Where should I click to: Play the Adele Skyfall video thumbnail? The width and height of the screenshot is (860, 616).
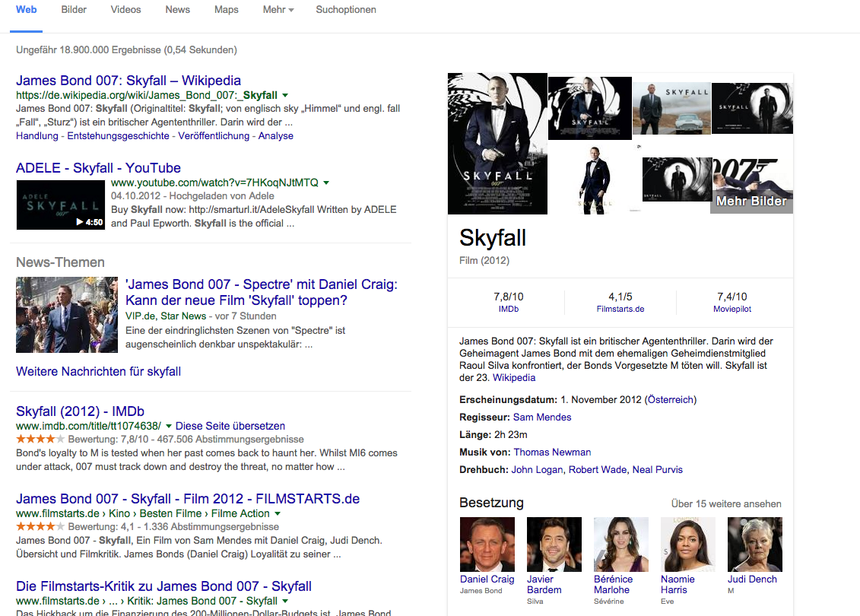coord(60,205)
